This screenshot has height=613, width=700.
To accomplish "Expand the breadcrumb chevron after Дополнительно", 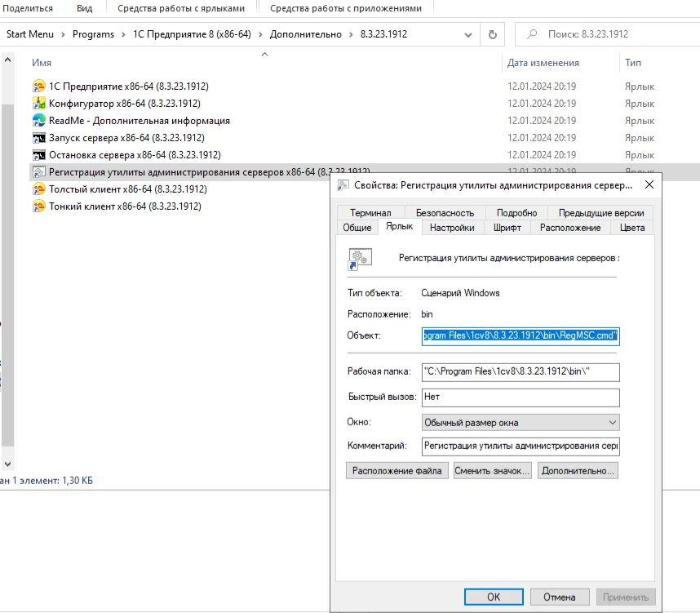I will pyautogui.click(x=351, y=34).
